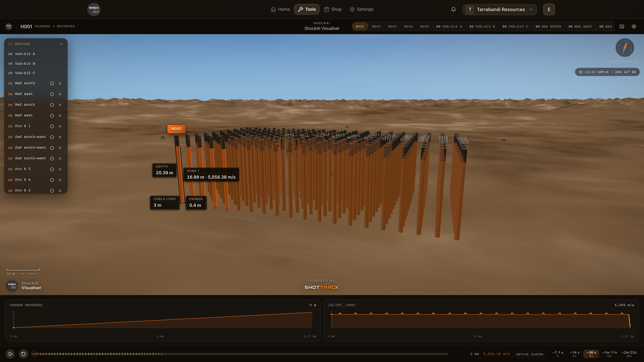Expand the compass view arrow icon
The image size is (644, 362).
point(636,62)
